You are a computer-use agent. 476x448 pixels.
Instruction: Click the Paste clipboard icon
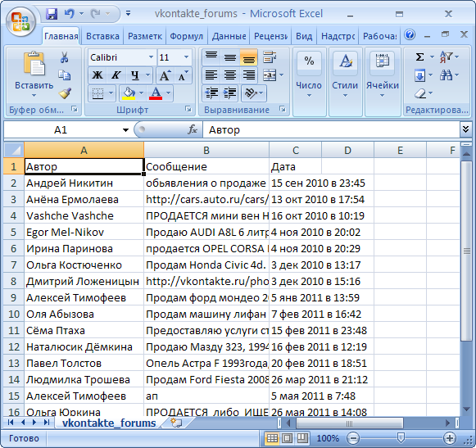[x=34, y=63]
